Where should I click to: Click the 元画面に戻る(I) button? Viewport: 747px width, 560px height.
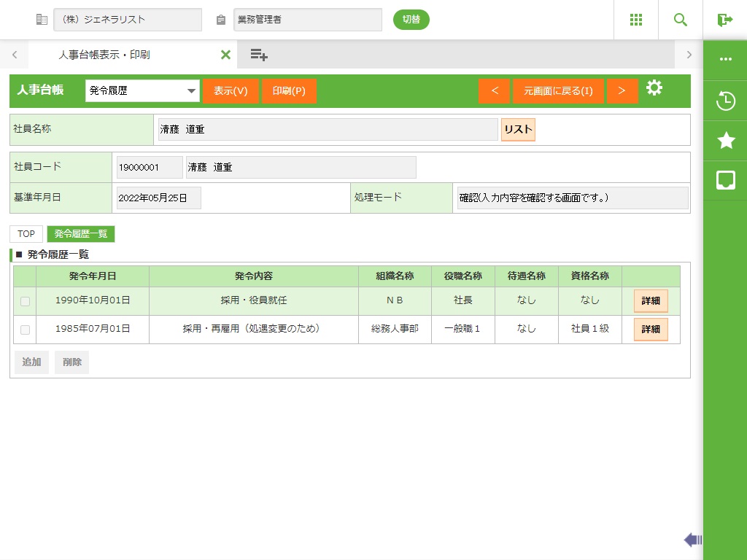pos(558,91)
